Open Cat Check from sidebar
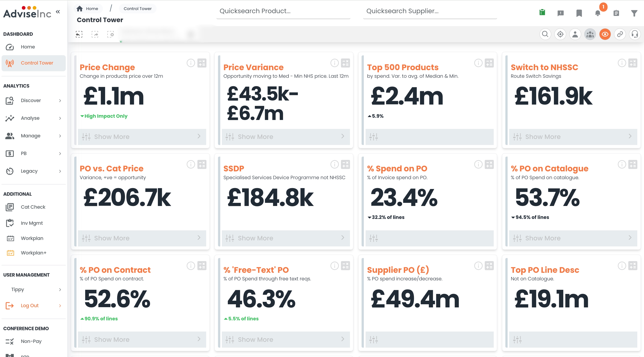 click(x=34, y=207)
